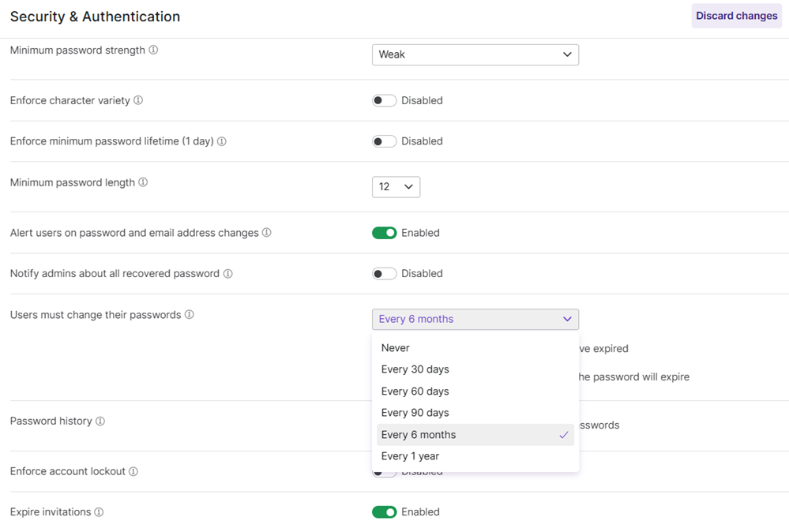Choose Every 1 year option

[x=475, y=456]
